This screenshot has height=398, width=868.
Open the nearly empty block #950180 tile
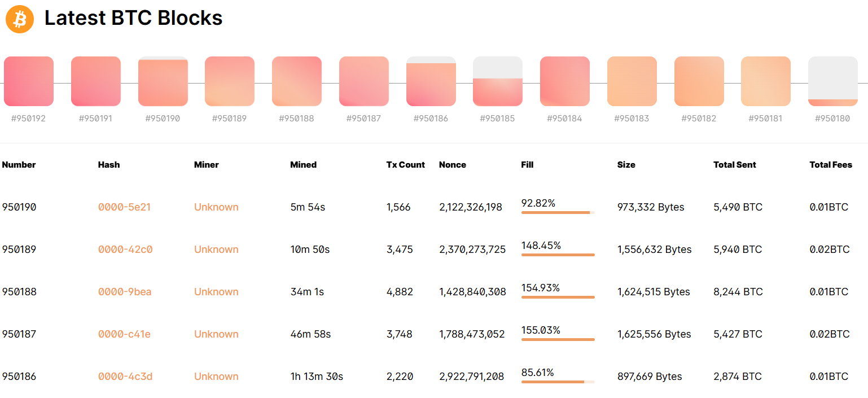click(833, 81)
